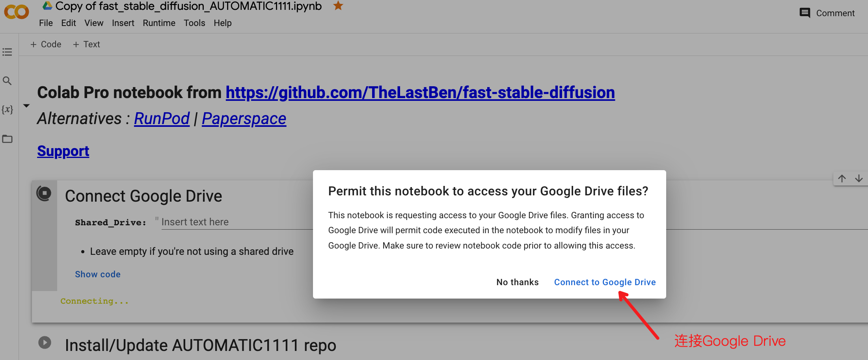Open the File menu
The width and height of the screenshot is (868, 360).
pos(46,23)
